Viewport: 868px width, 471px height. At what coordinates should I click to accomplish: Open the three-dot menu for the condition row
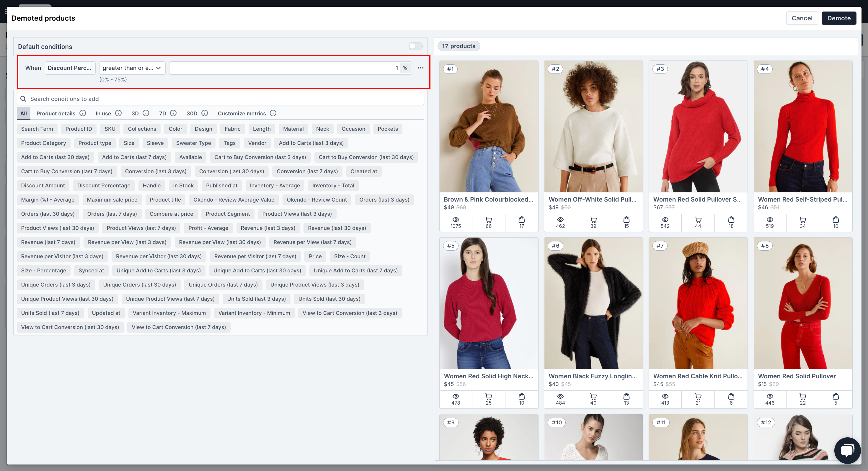420,68
